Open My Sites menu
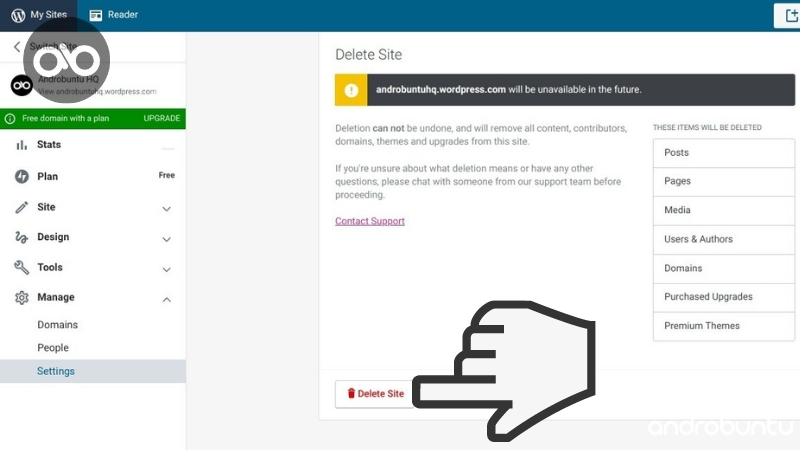 point(39,15)
